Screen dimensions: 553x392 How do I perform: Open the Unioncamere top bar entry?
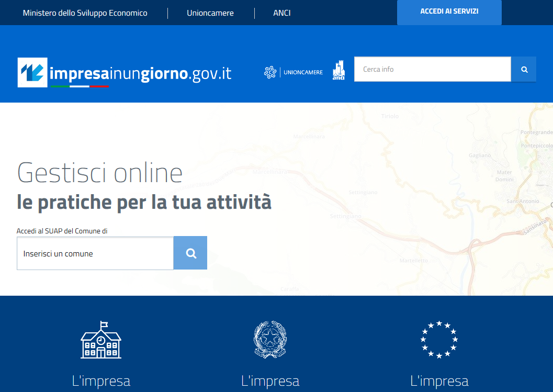210,13
